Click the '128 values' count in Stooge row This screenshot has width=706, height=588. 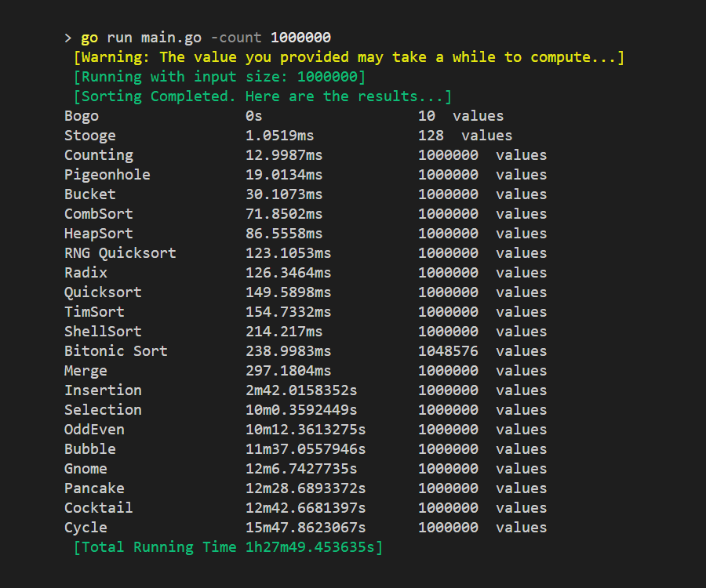pos(465,136)
